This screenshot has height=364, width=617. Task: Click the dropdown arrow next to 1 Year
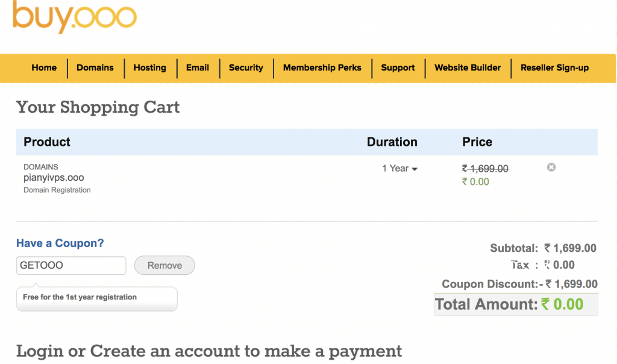point(415,169)
